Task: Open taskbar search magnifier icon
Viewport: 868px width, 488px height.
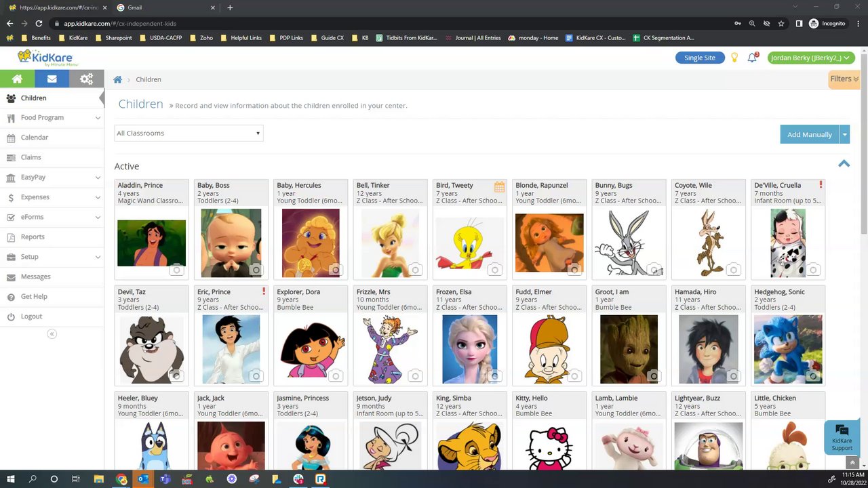Action: coord(32,479)
